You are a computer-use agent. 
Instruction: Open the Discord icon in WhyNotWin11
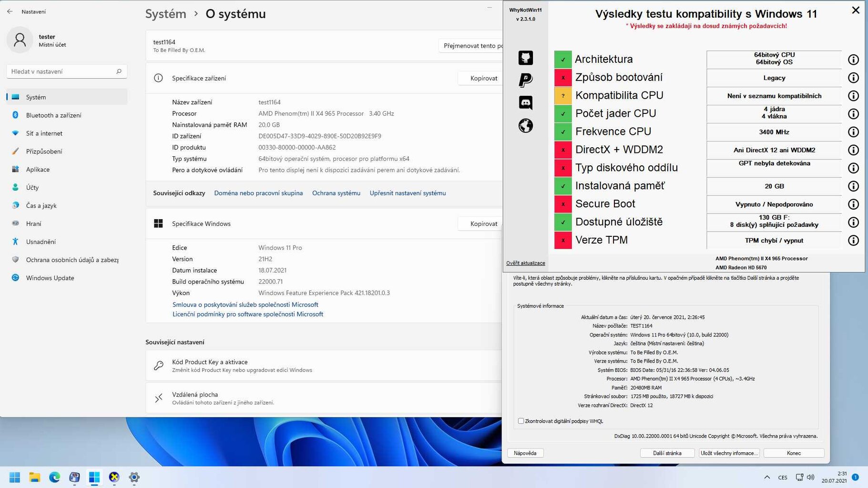[x=525, y=102]
